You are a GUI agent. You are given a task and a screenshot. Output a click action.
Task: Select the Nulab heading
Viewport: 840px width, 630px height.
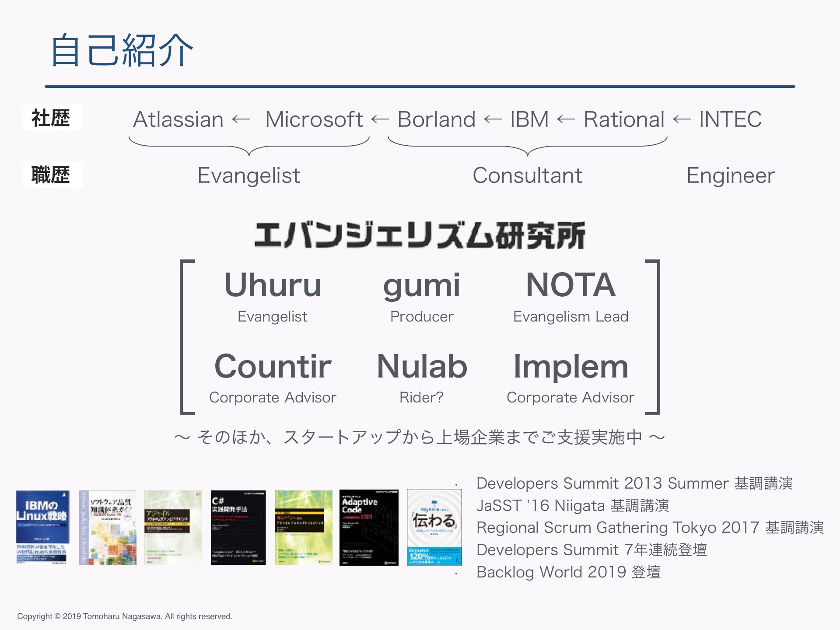[422, 366]
